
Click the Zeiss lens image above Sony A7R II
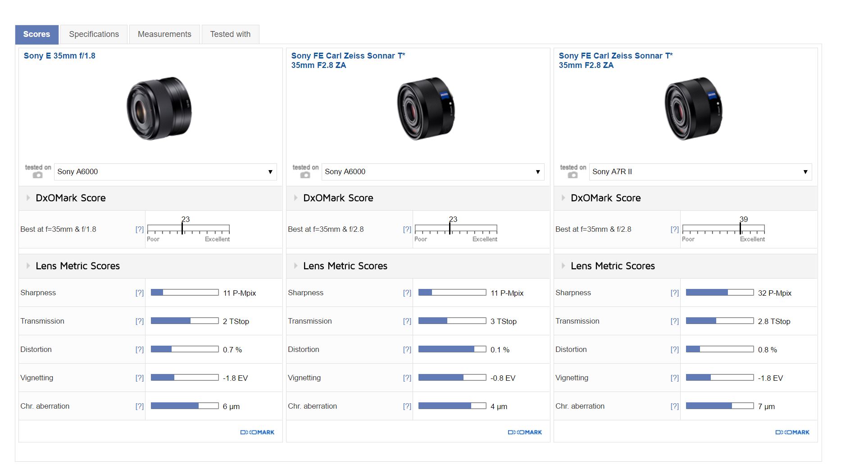tap(693, 108)
